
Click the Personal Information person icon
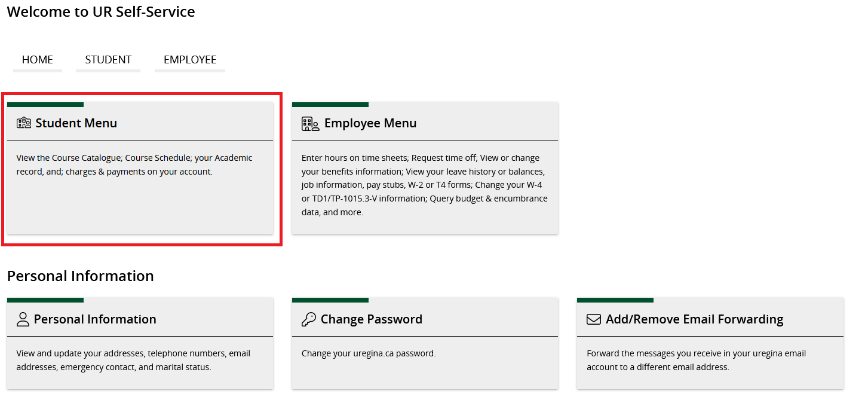[x=23, y=319]
